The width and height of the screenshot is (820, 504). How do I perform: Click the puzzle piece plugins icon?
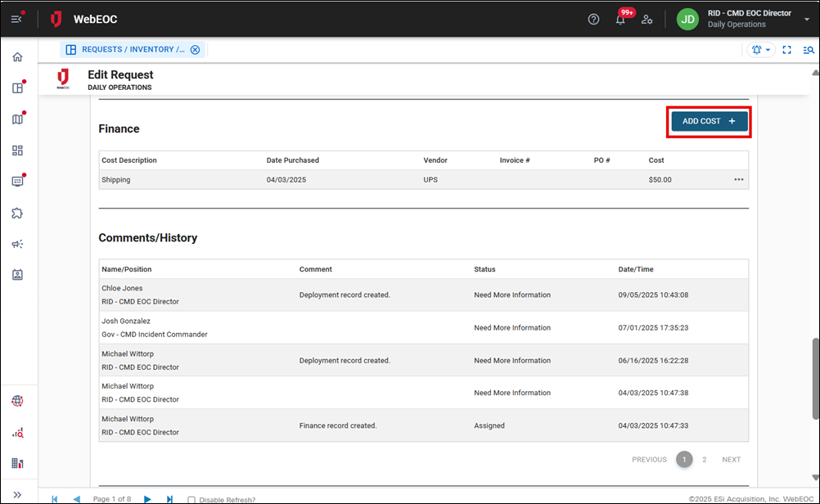17,213
